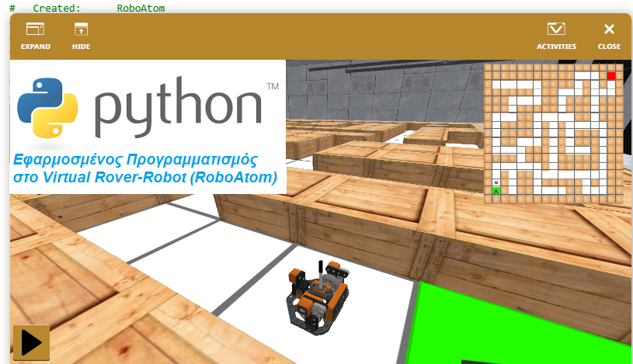Click the 'RoboAtom' text in code comment
The height and width of the screenshot is (364, 633).
click(141, 8)
